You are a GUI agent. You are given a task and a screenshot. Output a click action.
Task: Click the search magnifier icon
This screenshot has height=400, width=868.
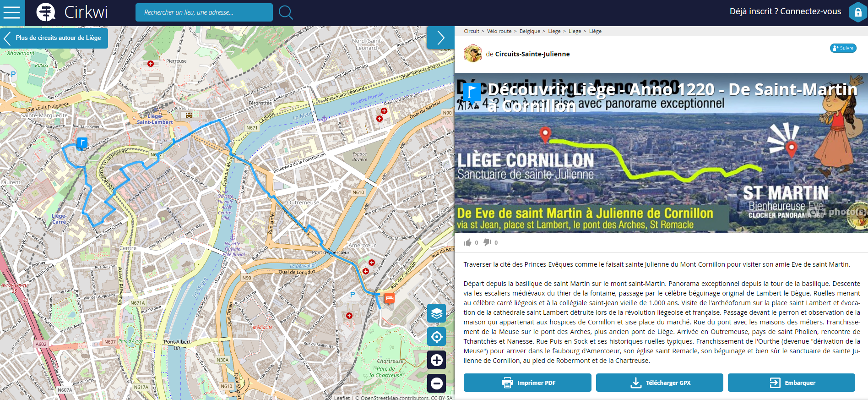point(286,12)
